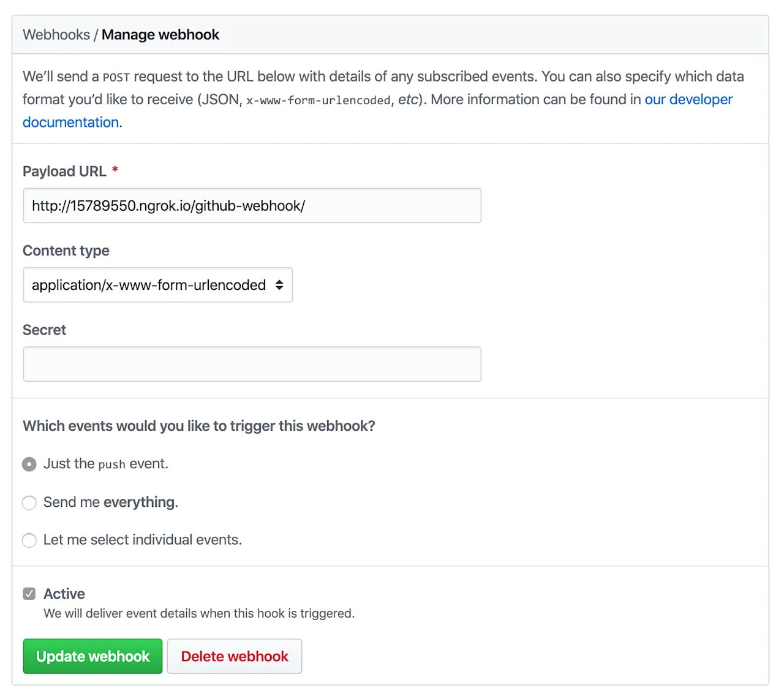The width and height of the screenshot is (784, 698).
Task: Choose Let me select individual events
Action: click(29, 541)
